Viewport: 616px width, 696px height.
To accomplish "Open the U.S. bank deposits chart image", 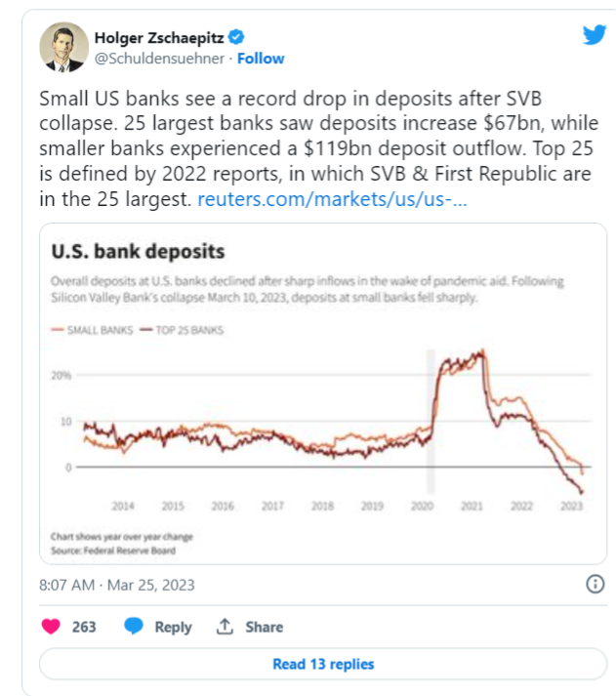I will click(x=323, y=393).
